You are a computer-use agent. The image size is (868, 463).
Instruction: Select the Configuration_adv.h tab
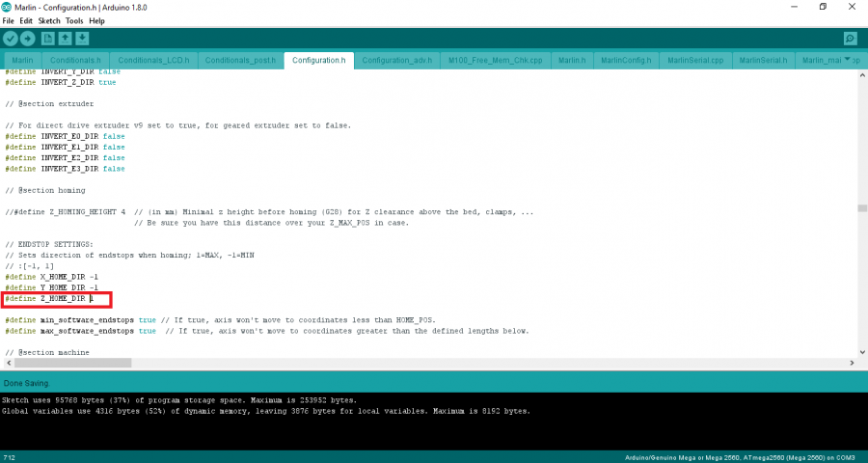tap(394, 60)
